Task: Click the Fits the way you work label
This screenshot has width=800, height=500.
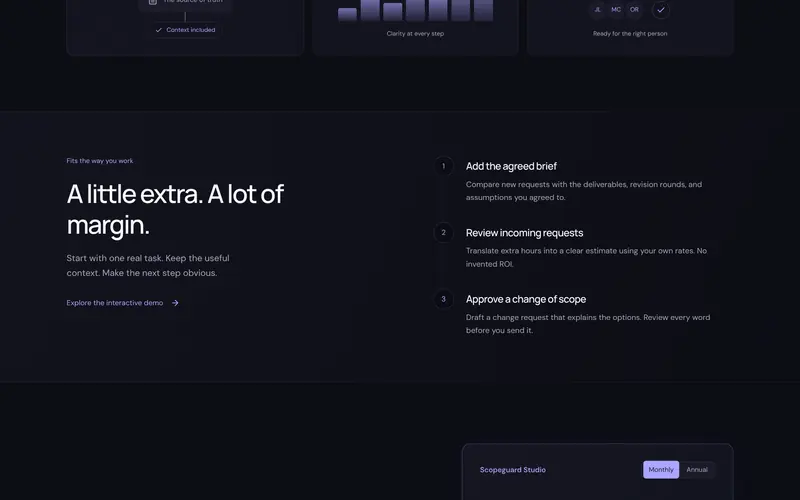Action: (x=99, y=161)
